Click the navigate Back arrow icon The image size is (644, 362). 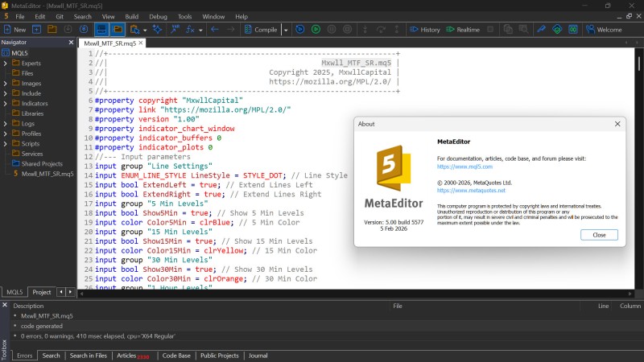pos(215,30)
